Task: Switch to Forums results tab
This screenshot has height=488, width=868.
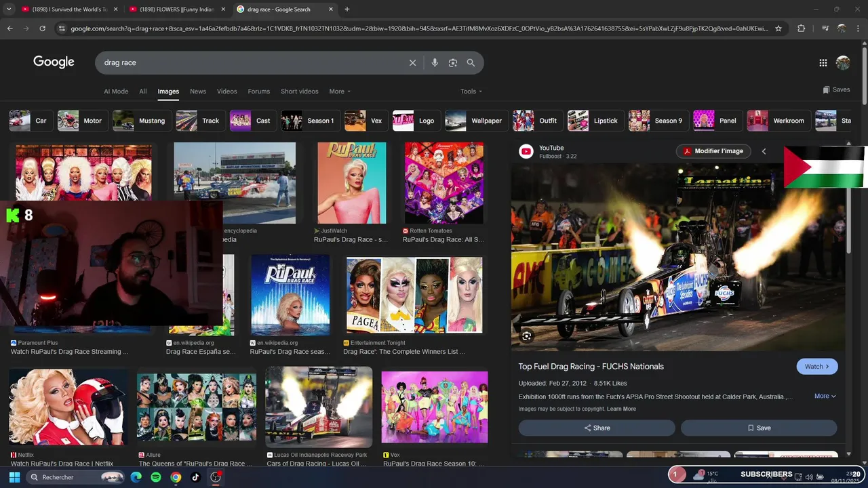Action: click(259, 91)
